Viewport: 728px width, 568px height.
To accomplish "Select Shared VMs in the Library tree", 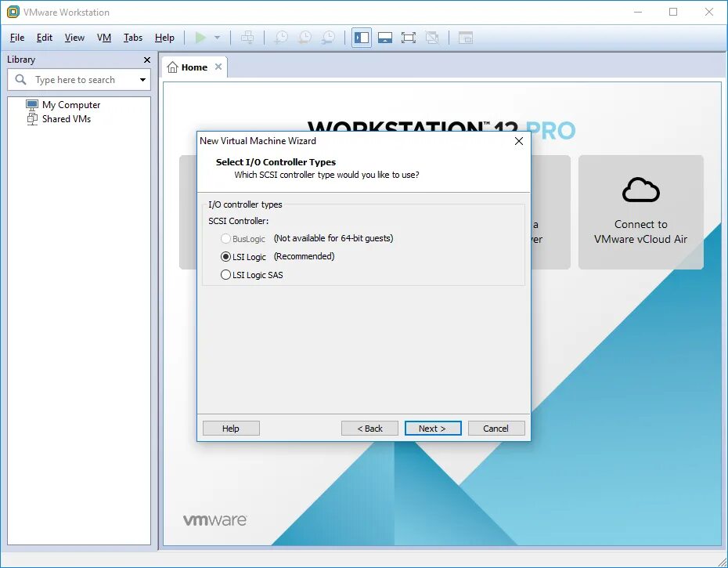I will [x=67, y=119].
